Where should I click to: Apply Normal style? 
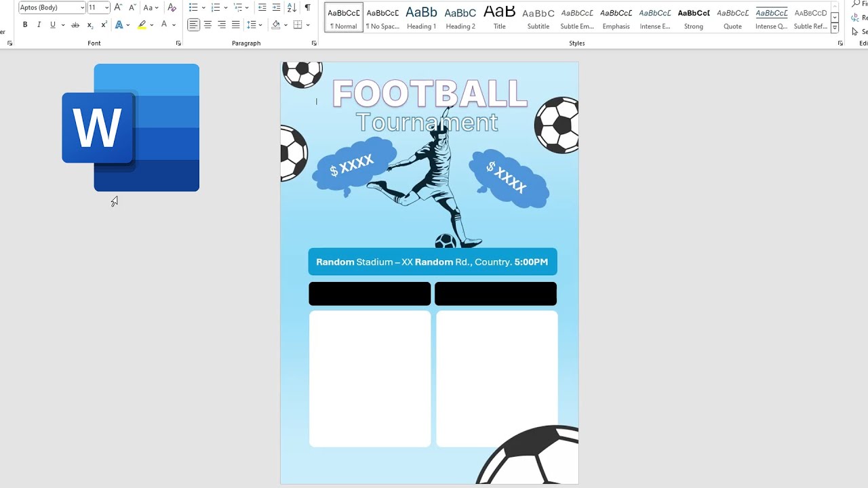pyautogui.click(x=344, y=17)
